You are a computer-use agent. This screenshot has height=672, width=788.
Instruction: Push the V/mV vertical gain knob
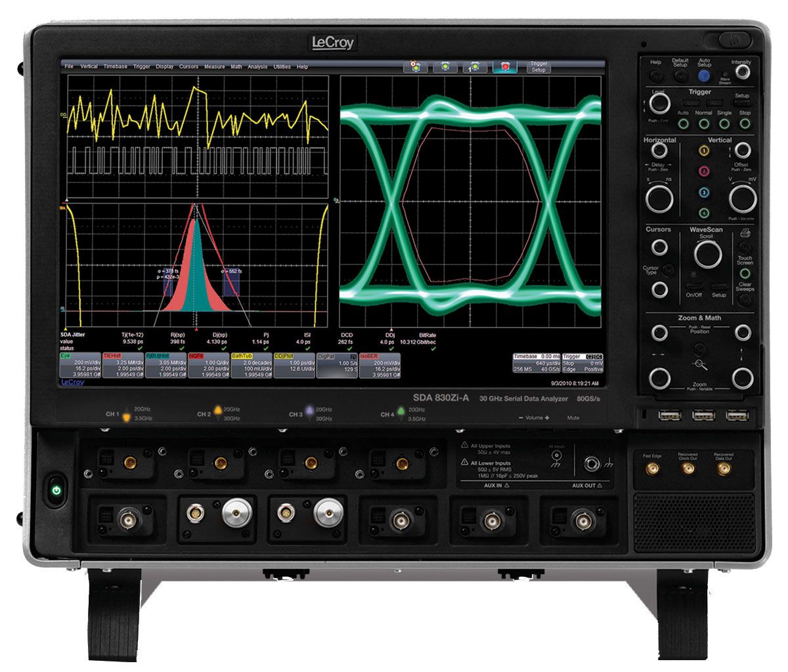pos(742,198)
